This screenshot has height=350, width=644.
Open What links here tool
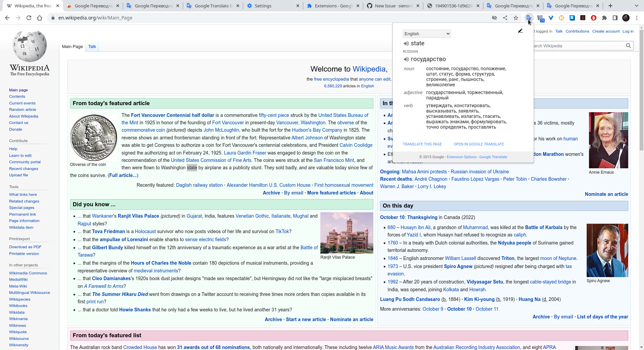[23, 194]
